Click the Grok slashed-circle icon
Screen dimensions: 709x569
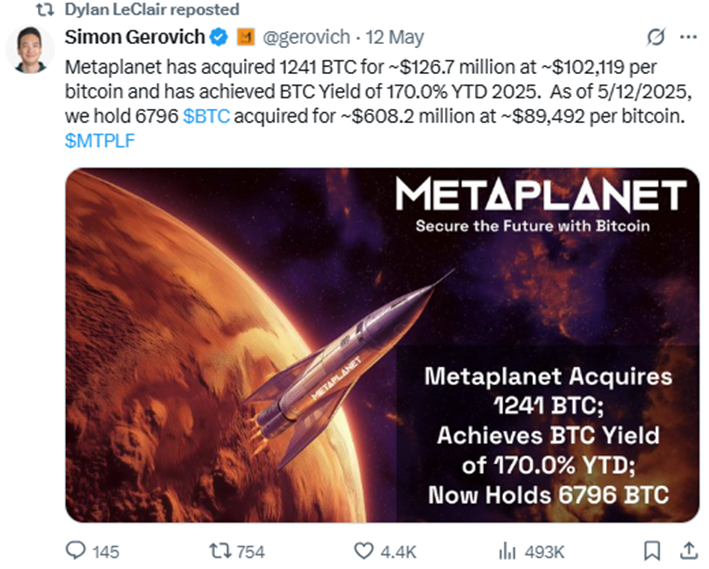(655, 37)
